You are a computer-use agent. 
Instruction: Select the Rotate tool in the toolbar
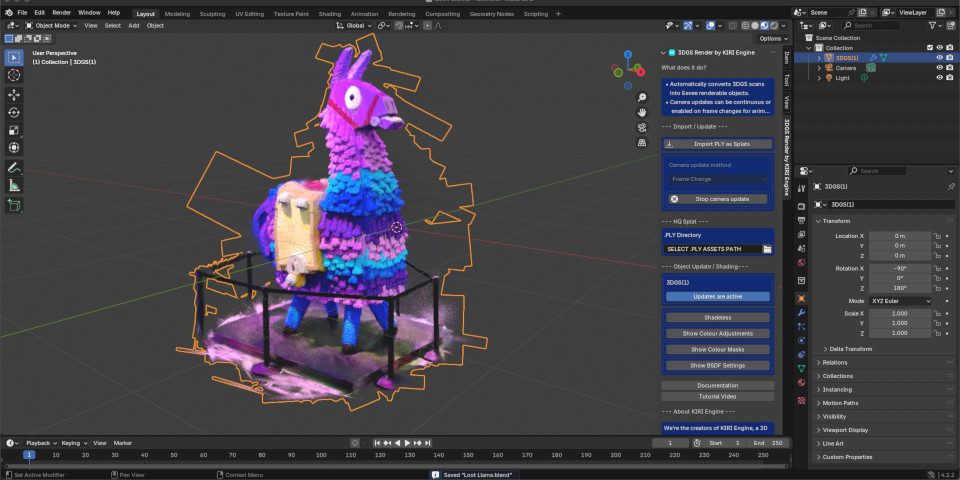coord(14,112)
